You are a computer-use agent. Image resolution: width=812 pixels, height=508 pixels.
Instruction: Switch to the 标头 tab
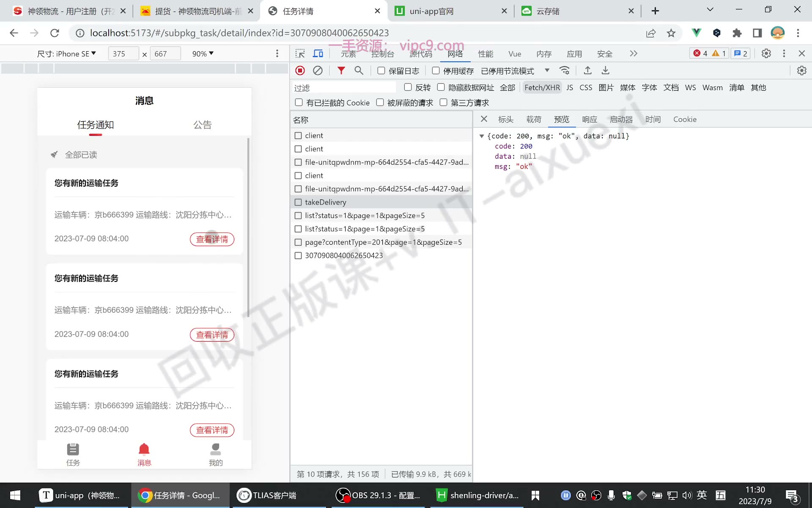[506, 119]
